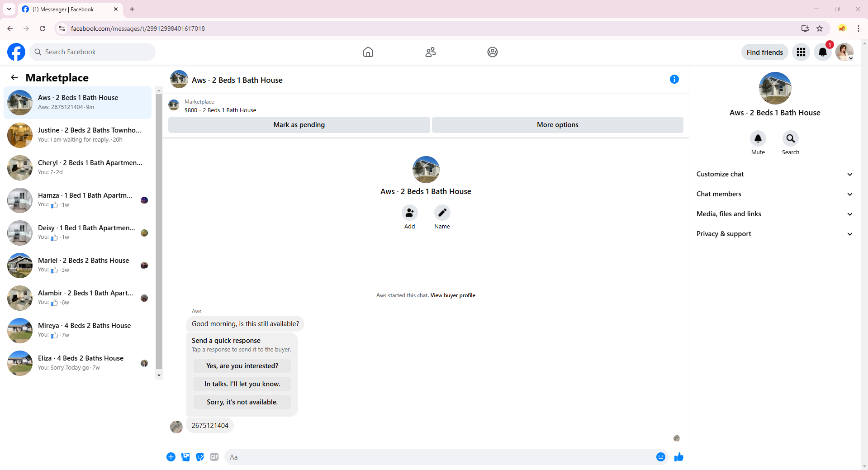Screen dimensions: 868x470
Task: Open the Facebook menu grid icon
Action: 801,52
